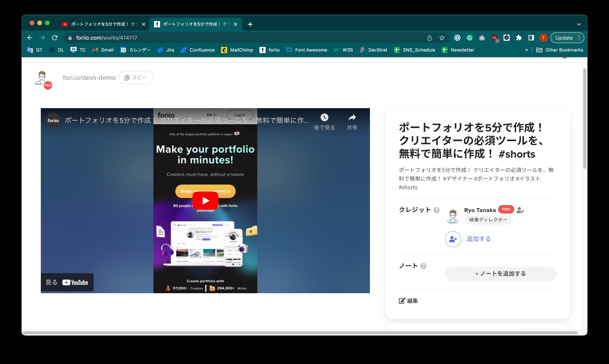Click the add-person icon beside 追加する

point(453,239)
